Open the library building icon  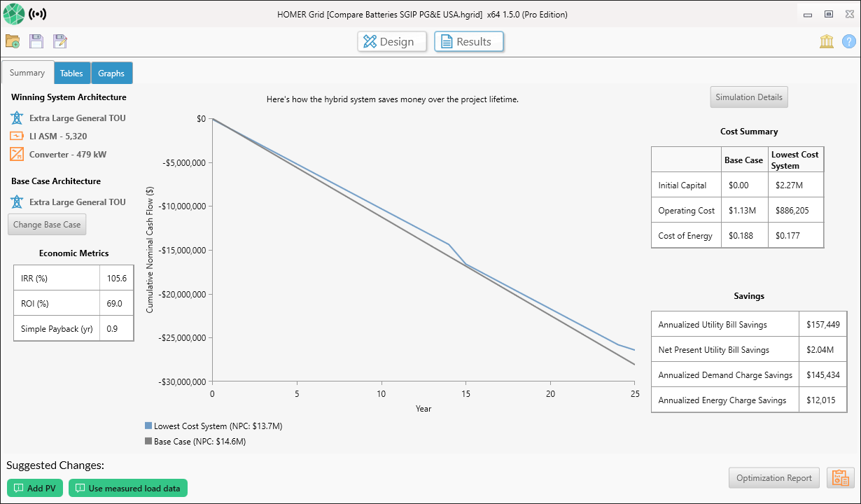pyautogui.click(x=827, y=41)
